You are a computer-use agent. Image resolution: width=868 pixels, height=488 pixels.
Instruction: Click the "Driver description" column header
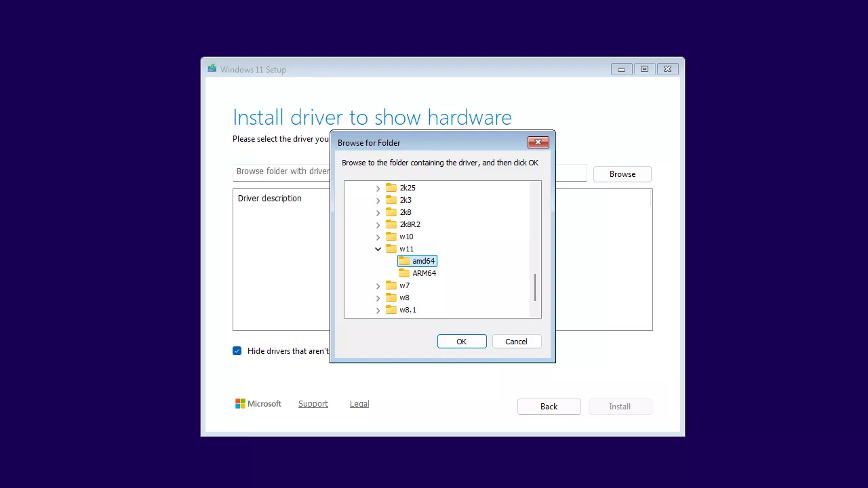[270, 199]
